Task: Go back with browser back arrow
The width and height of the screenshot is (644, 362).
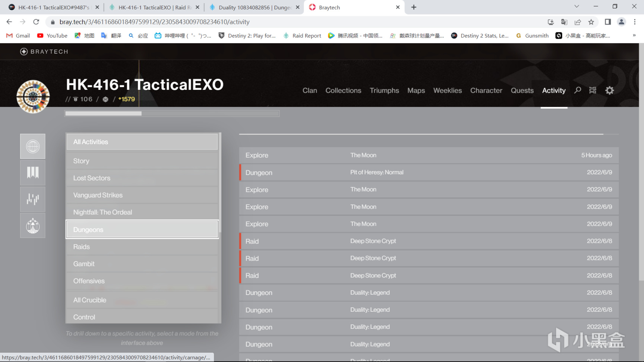Action: (x=9, y=22)
